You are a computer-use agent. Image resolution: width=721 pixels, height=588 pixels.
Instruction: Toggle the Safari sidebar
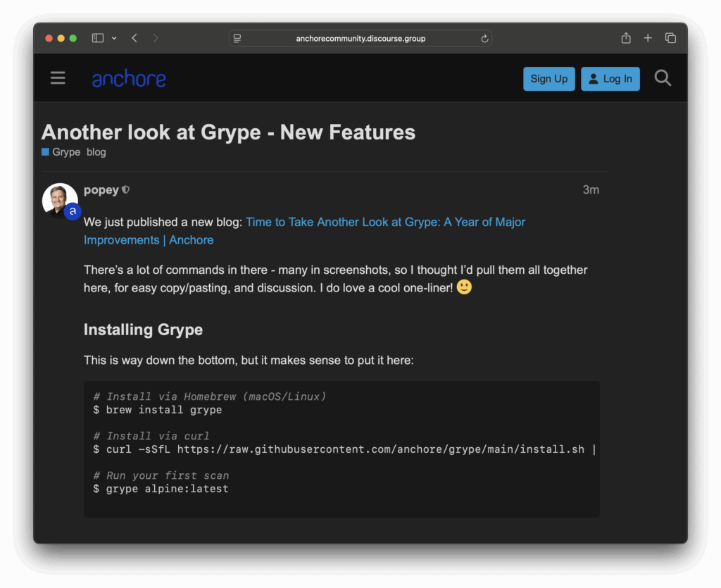tap(97, 38)
